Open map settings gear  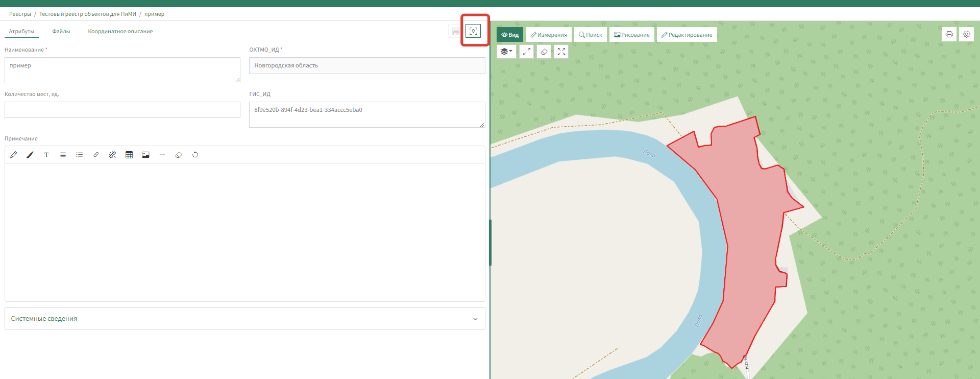point(966,34)
